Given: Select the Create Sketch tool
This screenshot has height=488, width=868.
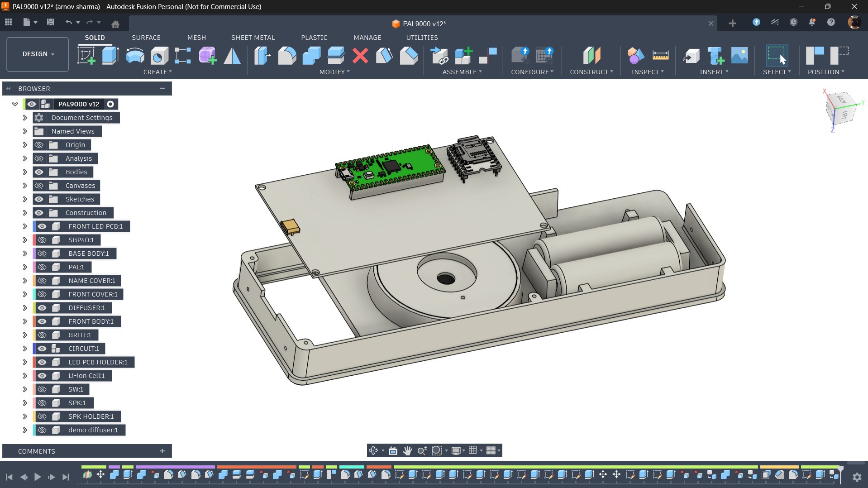Looking at the screenshot, I should (86, 56).
